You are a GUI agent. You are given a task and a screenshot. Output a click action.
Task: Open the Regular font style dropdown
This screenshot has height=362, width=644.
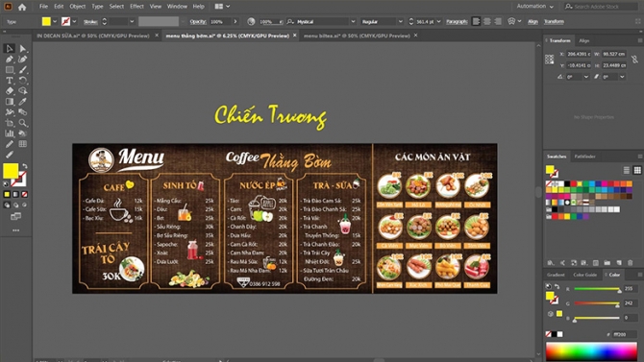[x=400, y=21]
